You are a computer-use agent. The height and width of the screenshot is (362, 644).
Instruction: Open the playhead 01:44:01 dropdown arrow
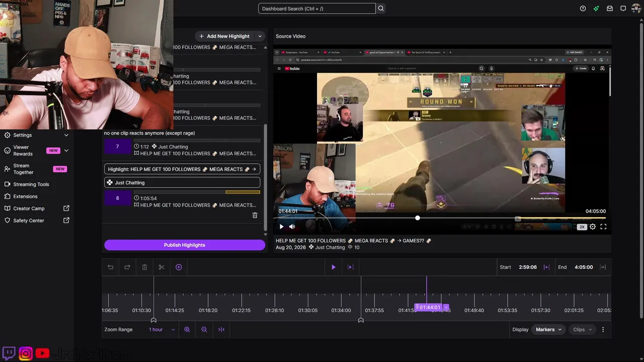(446, 307)
